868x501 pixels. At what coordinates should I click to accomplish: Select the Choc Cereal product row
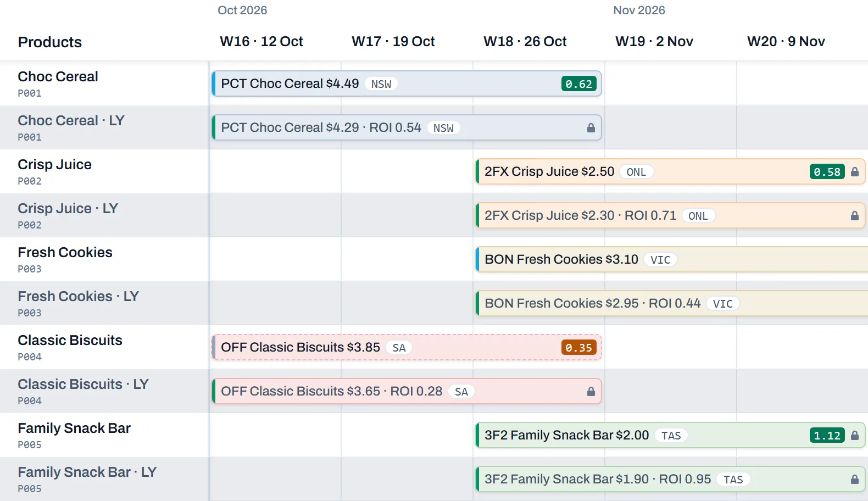(x=104, y=83)
